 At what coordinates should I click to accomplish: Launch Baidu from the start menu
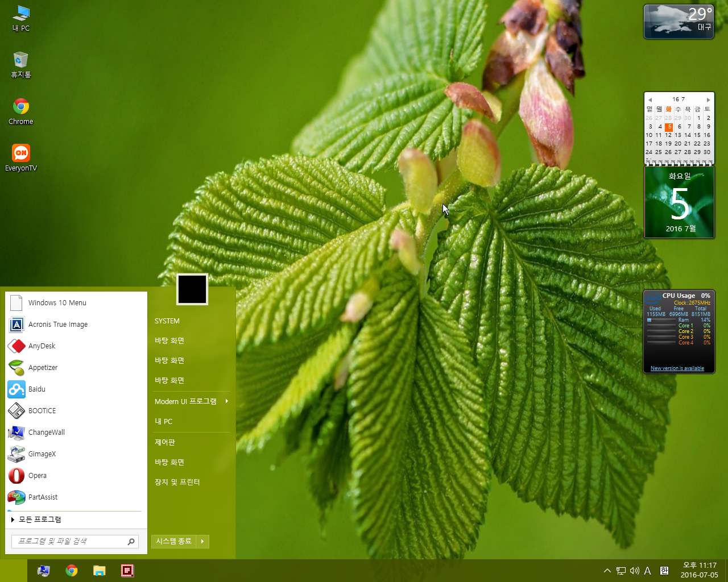tap(76, 389)
